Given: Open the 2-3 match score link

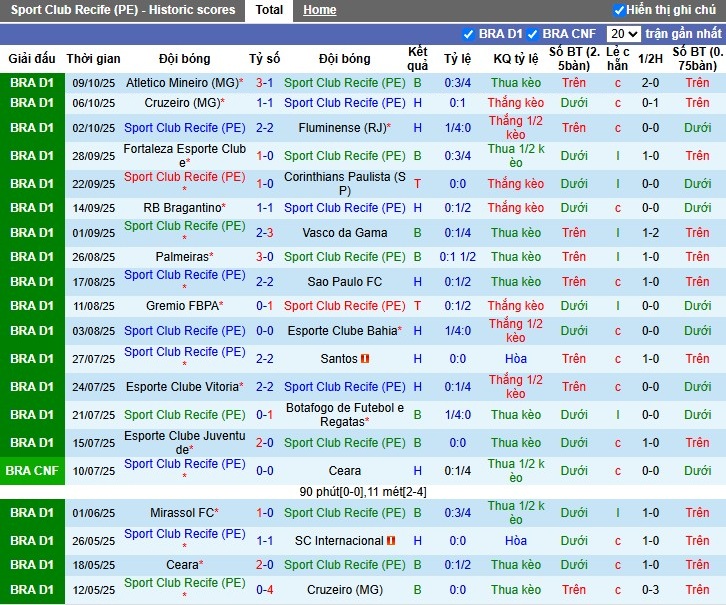Looking at the screenshot, I should coord(265,233).
